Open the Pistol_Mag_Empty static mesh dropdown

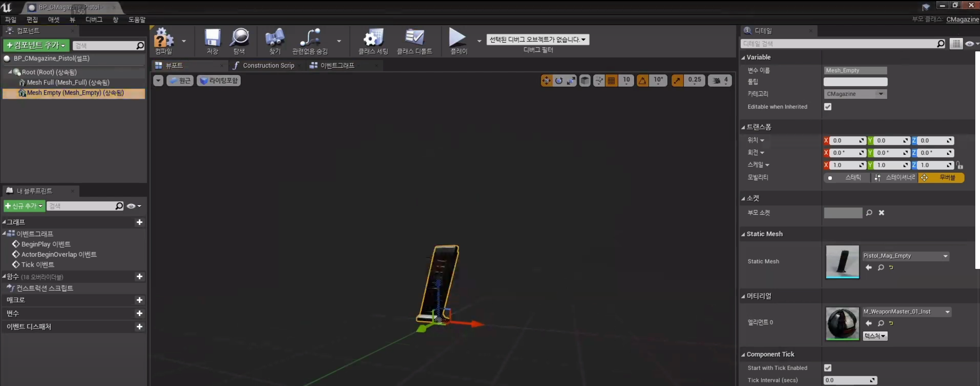tap(906, 256)
